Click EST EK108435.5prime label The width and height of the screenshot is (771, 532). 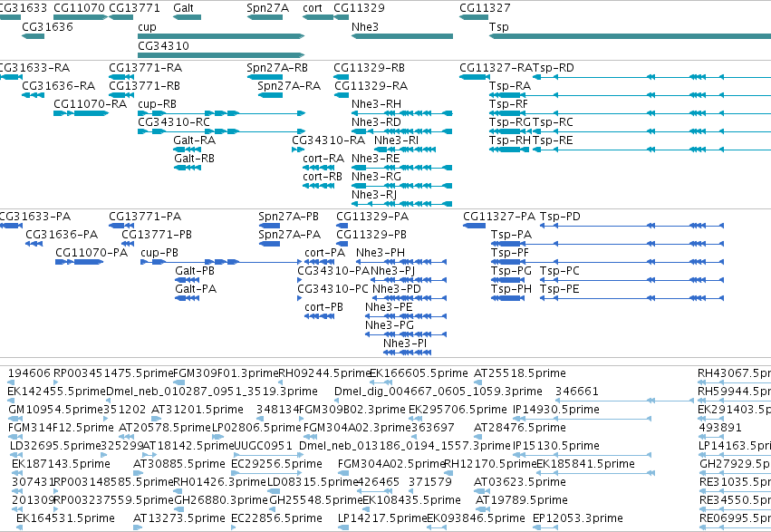(x=411, y=500)
